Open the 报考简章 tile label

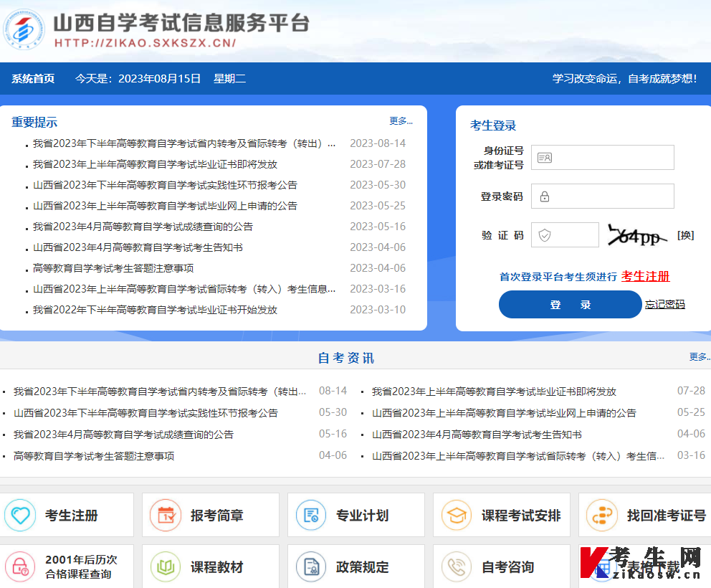(217, 516)
